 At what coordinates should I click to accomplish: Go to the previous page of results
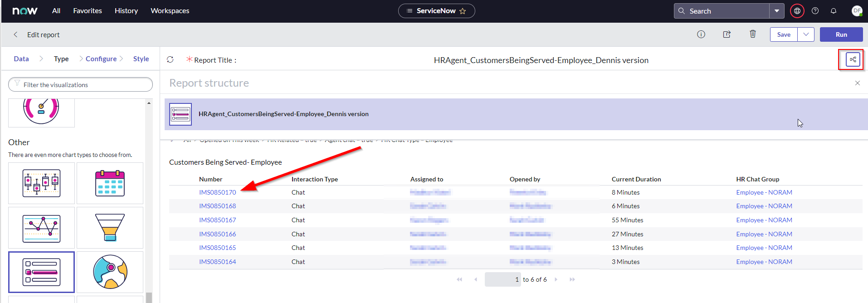tap(476, 279)
